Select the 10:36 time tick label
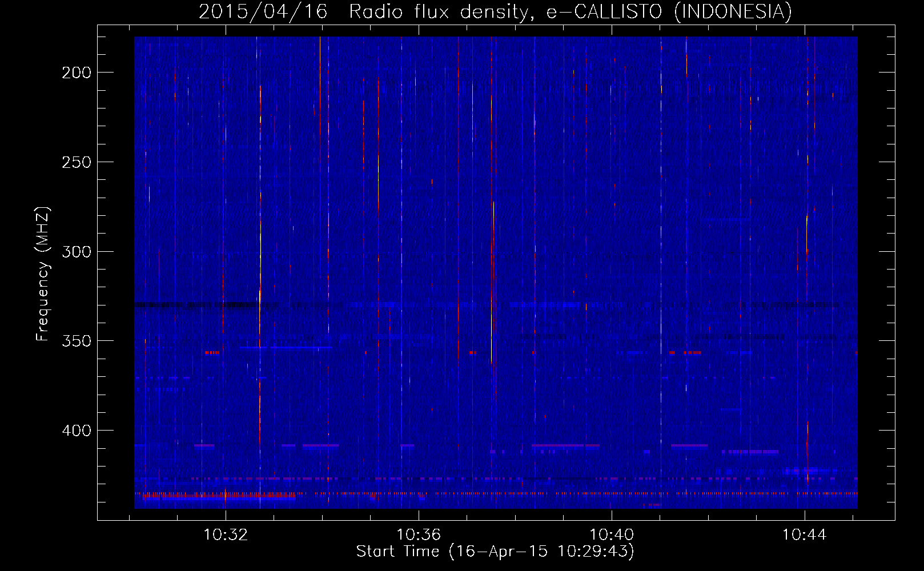 (419, 535)
